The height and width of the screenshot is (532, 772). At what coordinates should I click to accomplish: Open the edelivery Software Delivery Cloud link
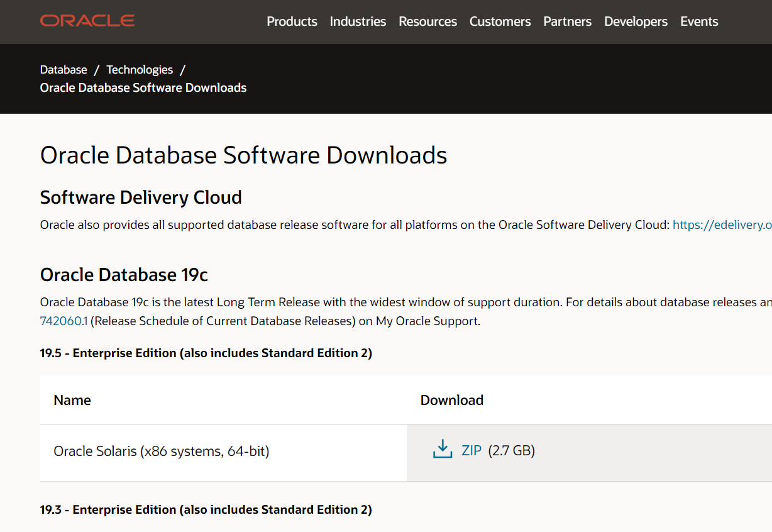click(x=722, y=224)
